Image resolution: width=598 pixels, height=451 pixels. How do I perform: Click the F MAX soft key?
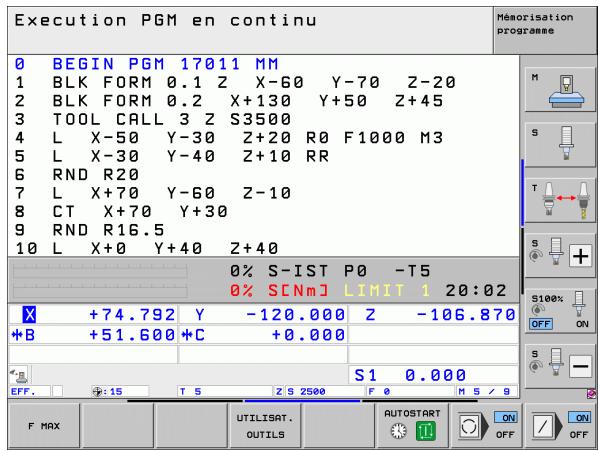point(44,426)
